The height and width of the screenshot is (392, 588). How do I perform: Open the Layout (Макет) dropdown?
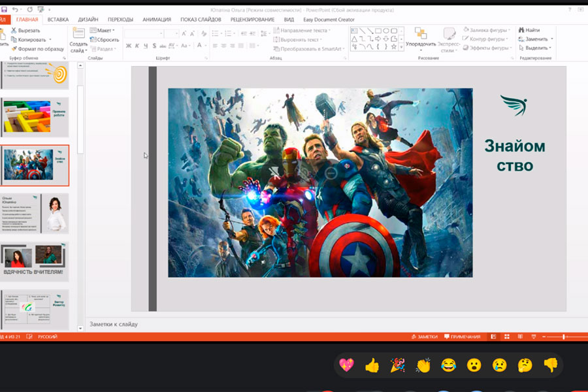point(102,30)
